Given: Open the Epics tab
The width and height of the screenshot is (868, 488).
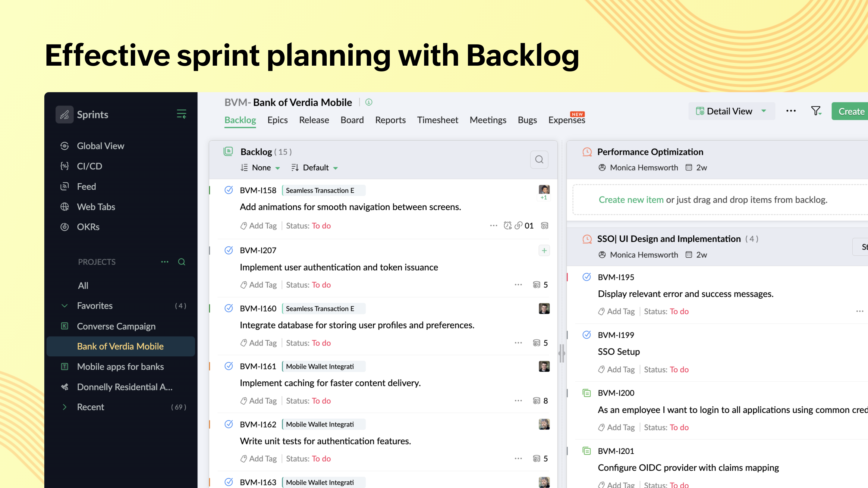Looking at the screenshot, I should pos(278,120).
